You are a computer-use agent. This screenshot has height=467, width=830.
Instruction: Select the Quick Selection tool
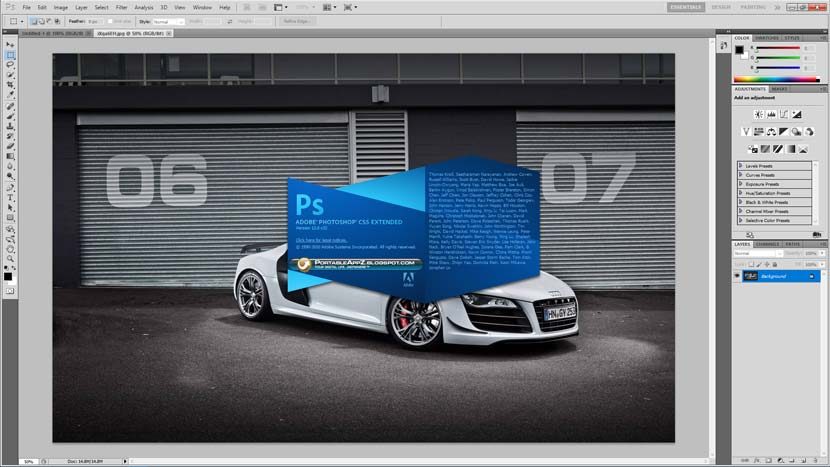10,75
